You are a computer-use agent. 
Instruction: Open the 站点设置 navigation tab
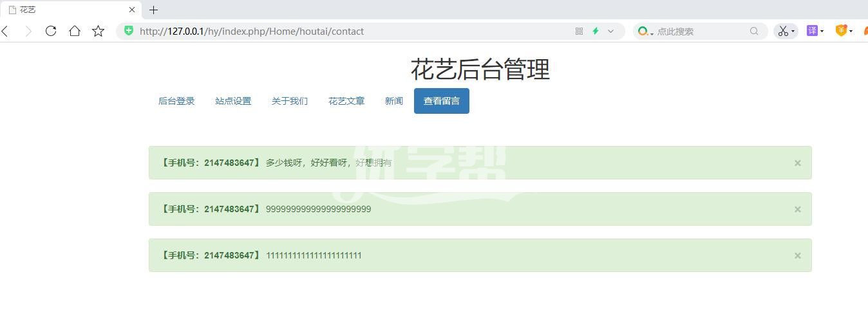233,101
